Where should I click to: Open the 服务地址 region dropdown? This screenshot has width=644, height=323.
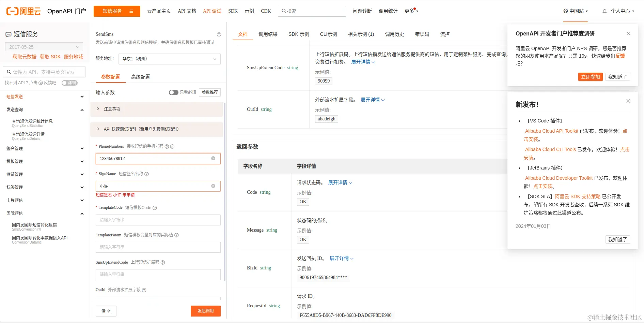(x=170, y=59)
